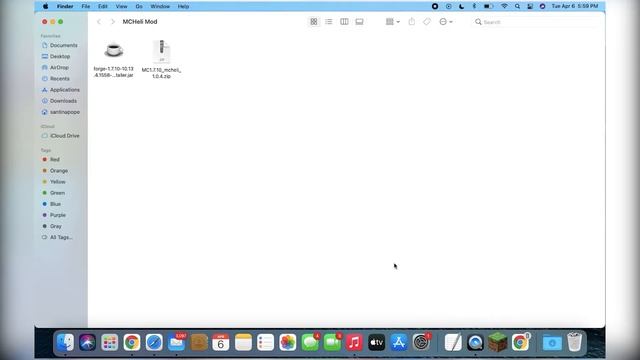Open the Group By dropdown

pos(393,22)
